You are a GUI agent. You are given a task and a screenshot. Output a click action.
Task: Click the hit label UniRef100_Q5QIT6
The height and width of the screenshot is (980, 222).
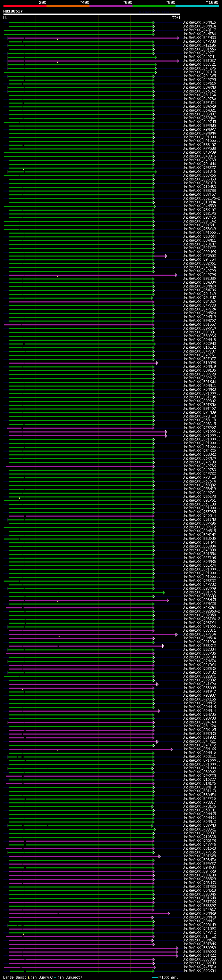pos(199,841)
